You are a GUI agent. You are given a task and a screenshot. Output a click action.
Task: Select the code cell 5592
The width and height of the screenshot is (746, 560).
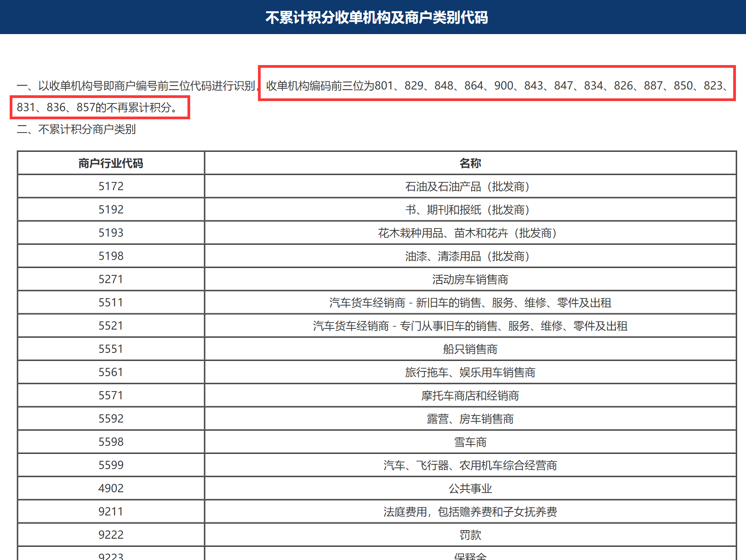click(x=111, y=419)
